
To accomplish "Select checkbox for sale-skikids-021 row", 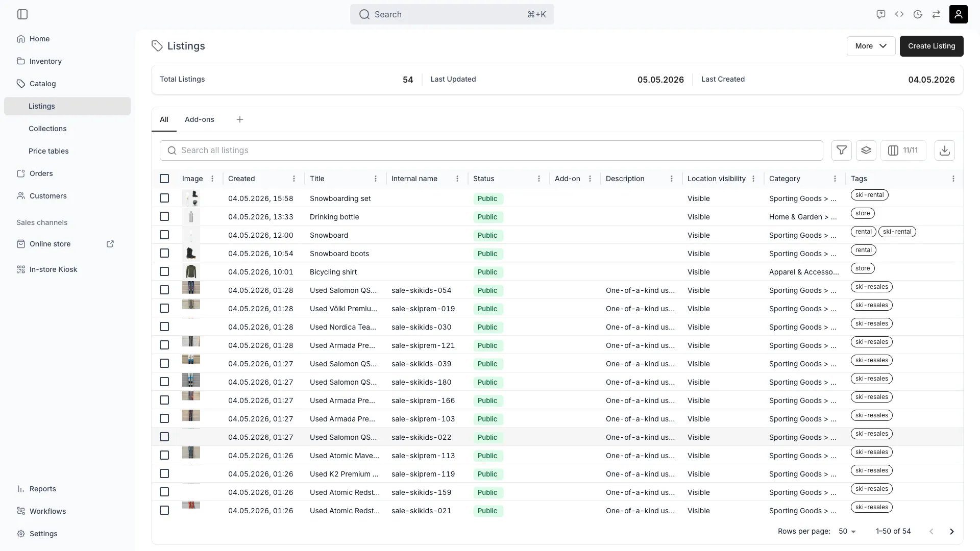I will click(x=164, y=510).
